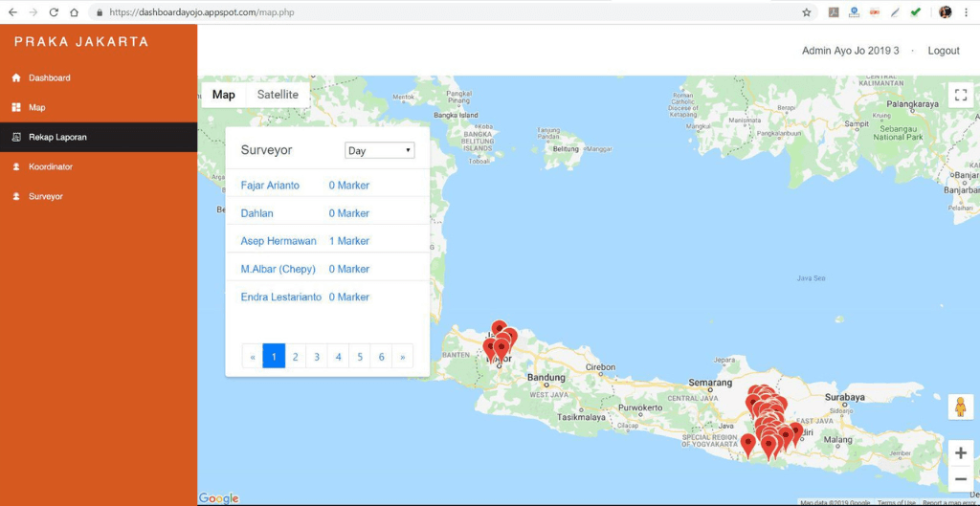Click the lock icon in address bar
This screenshot has height=506, width=980.
(x=99, y=11)
